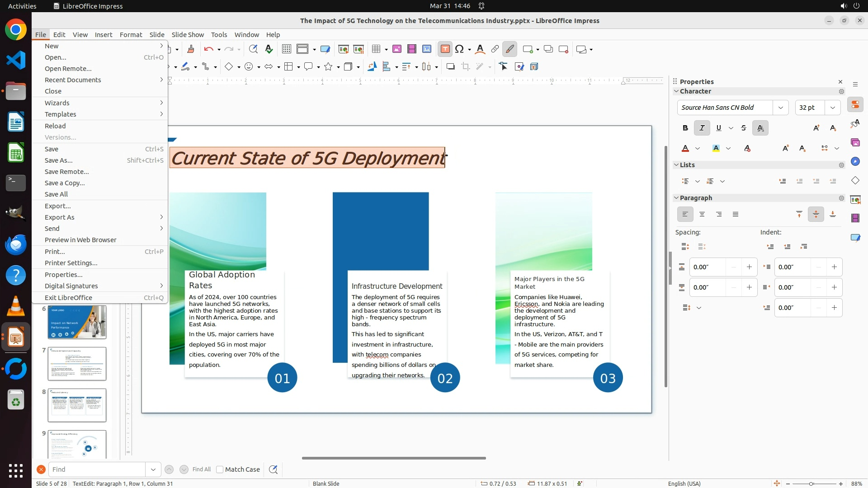Toggle Italic formatting in Character panel
868x488 pixels.
coord(702,128)
